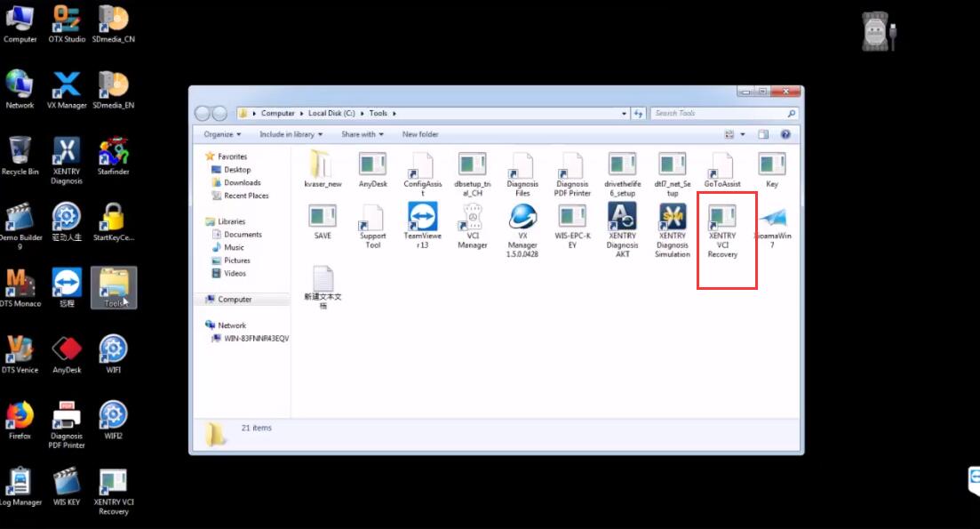The width and height of the screenshot is (980, 529).
Task: Go to Downloads in Favorites
Action: pyautogui.click(x=236, y=182)
